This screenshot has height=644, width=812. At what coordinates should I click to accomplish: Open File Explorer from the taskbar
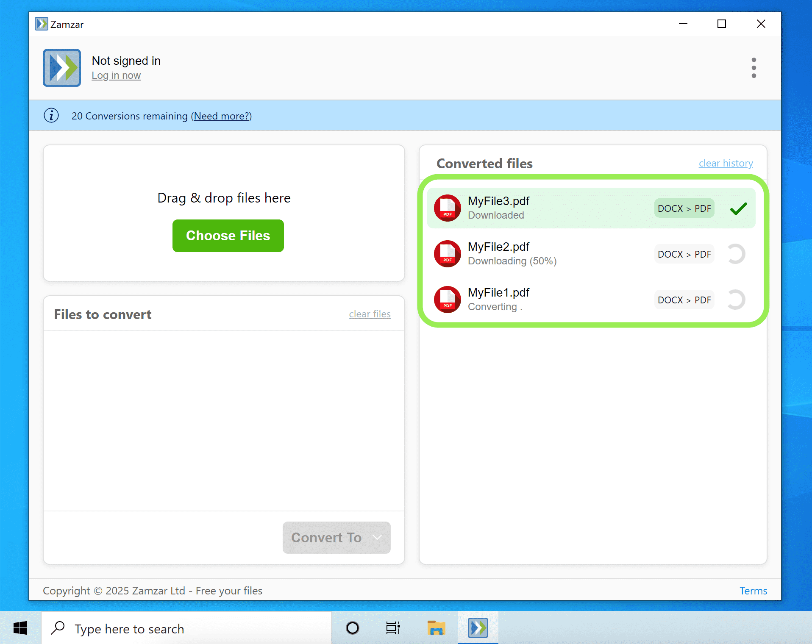pos(436,628)
